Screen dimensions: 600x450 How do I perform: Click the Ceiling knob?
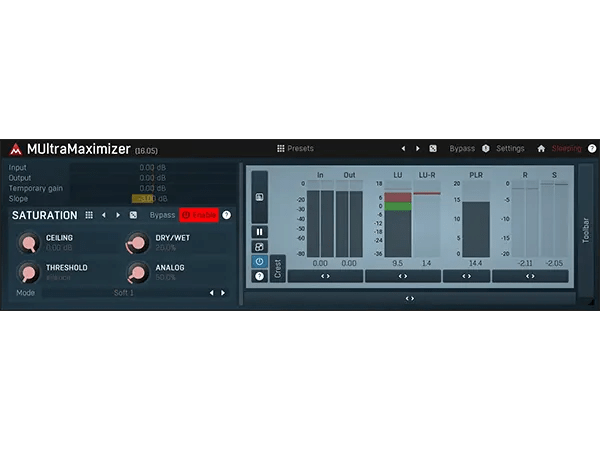[x=28, y=243]
